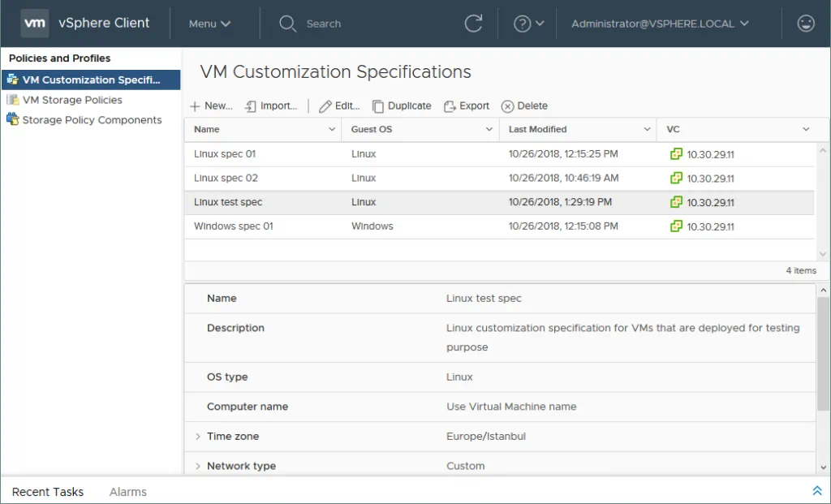Create a New customization specification
Screen dimensions: 831x504
(211, 106)
